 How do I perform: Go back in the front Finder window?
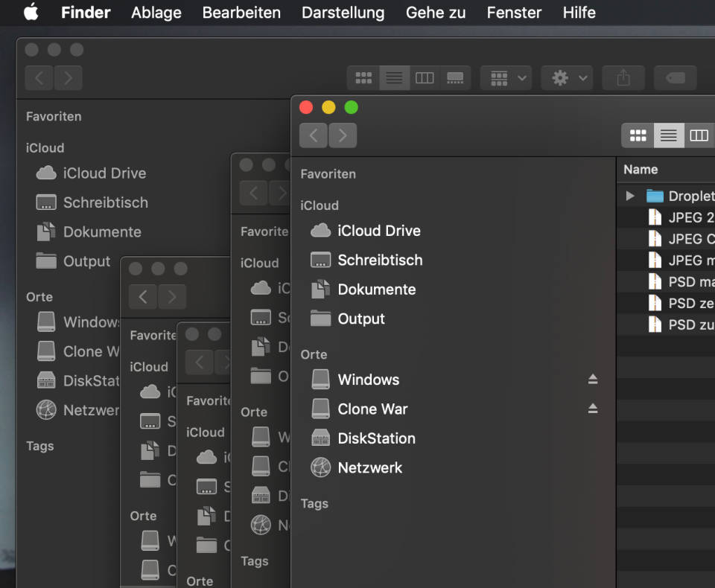314,135
